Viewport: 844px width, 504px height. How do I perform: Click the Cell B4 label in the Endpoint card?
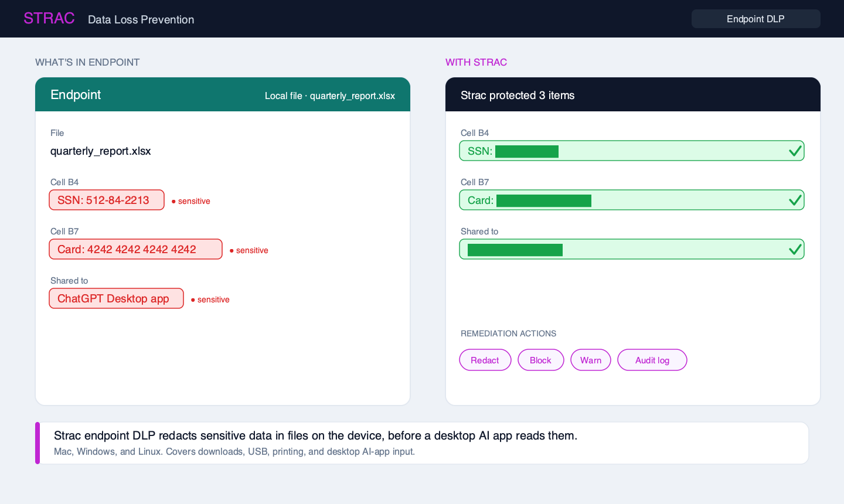[x=64, y=182]
